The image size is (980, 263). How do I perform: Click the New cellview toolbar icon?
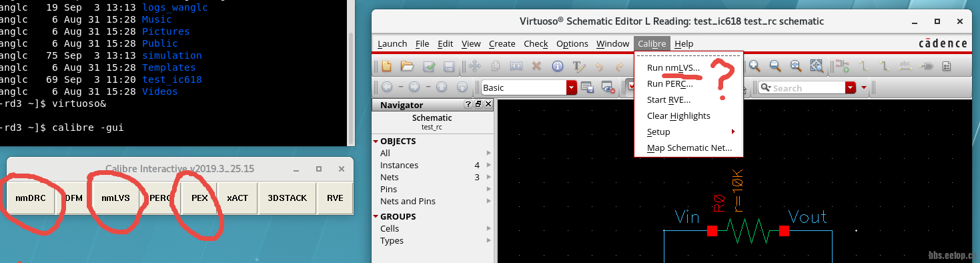pos(386,66)
